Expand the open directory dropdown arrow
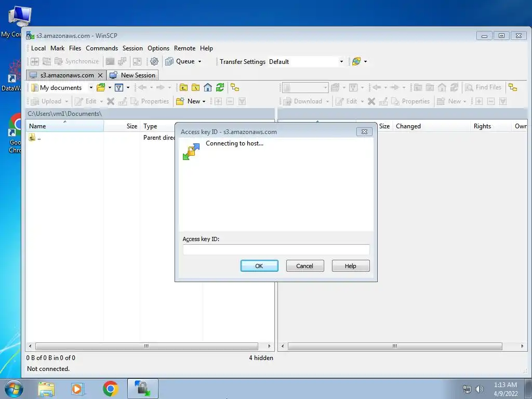The height and width of the screenshot is (399, 532). point(110,87)
